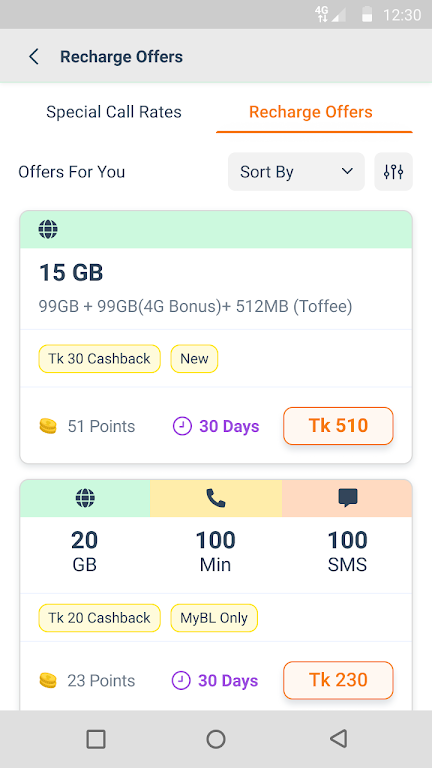Image resolution: width=432 pixels, height=768 pixels.
Task: Open the filter sliders icon
Action: (393, 171)
